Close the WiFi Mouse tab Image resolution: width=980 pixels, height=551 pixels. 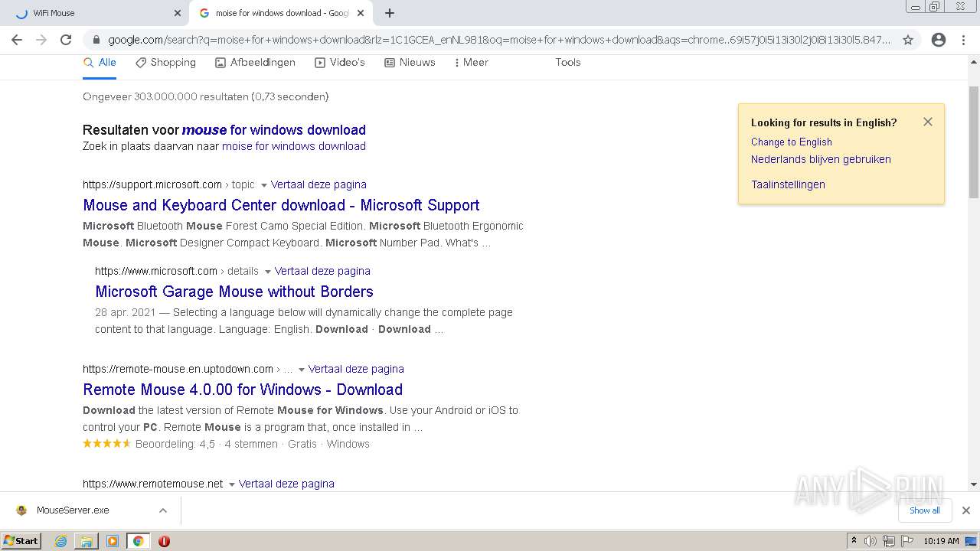coord(178,13)
